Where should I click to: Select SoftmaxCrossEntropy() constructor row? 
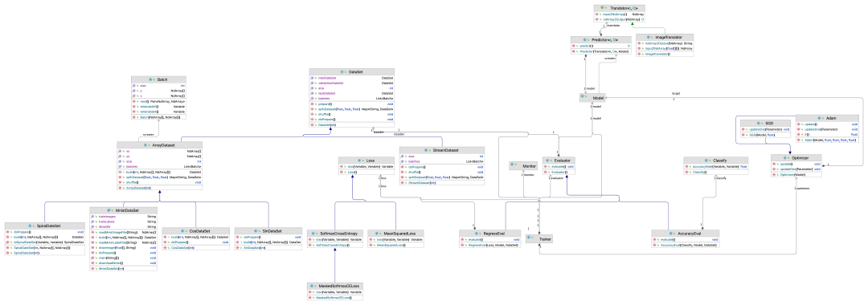(335, 245)
